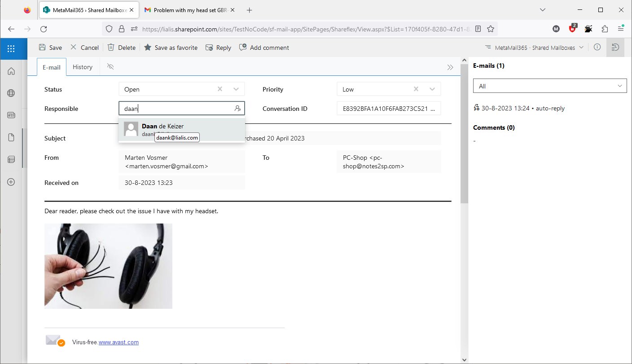This screenshot has height=364, width=632.
Task: Open a new browser tab
Action: [x=250, y=10]
